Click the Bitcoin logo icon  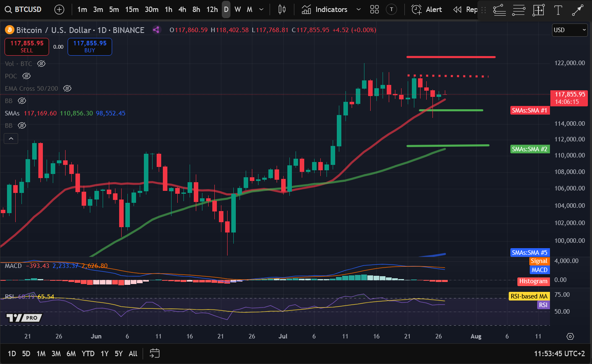pyautogui.click(x=9, y=30)
